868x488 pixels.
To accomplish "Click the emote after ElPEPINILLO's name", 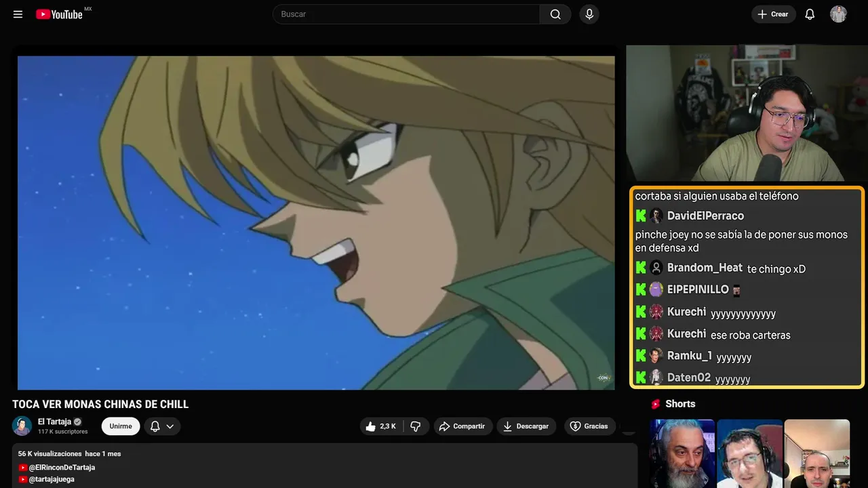I will (736, 291).
